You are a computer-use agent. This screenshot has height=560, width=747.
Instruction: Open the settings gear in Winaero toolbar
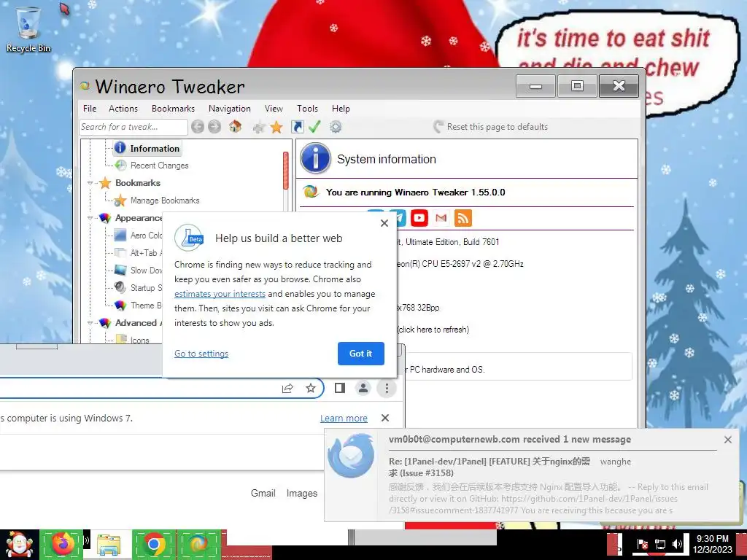click(x=336, y=127)
